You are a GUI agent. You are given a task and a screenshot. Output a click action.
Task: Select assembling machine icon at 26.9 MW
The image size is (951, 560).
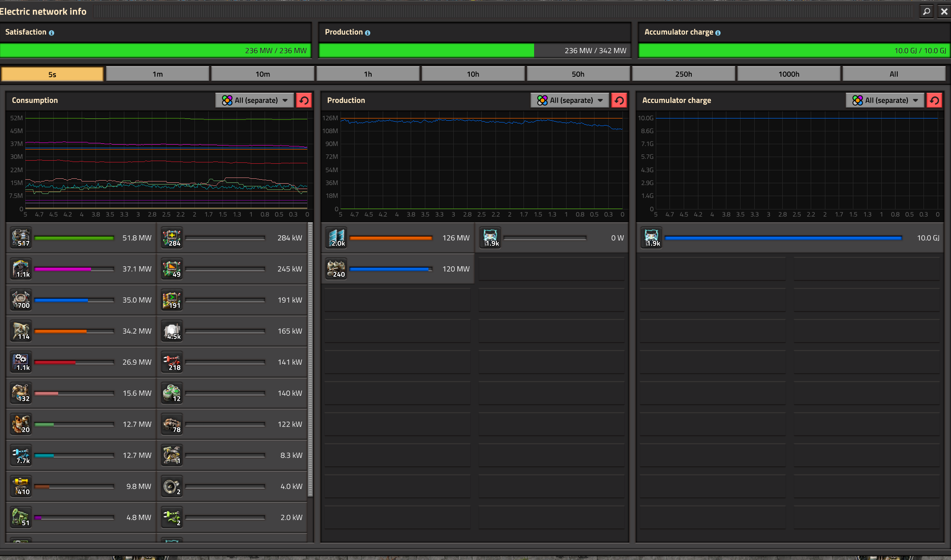click(x=21, y=362)
